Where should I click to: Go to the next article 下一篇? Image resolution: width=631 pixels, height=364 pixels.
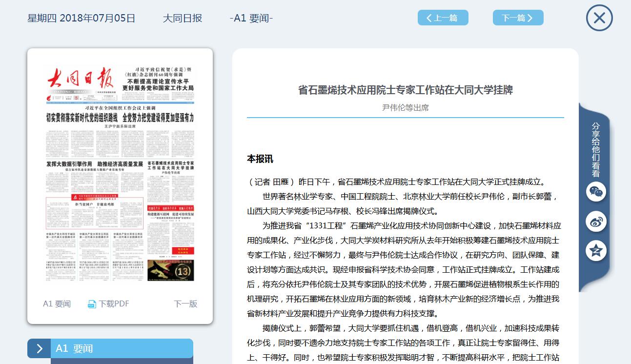coord(518,18)
